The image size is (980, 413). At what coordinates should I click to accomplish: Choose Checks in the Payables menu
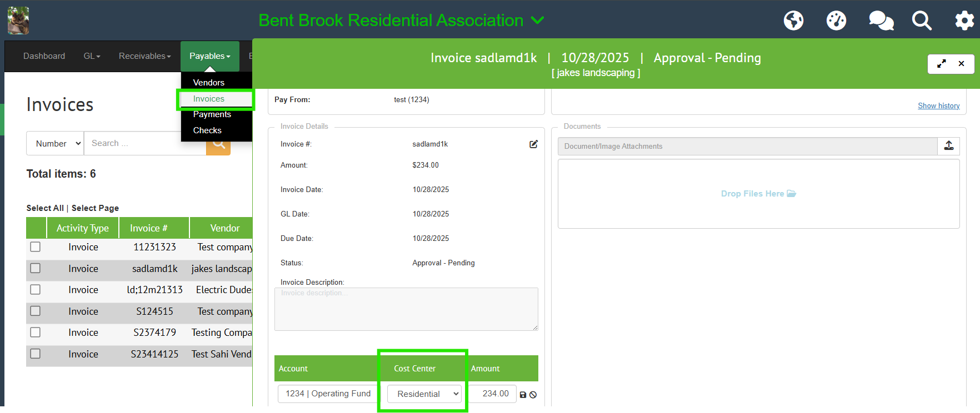[x=207, y=130]
